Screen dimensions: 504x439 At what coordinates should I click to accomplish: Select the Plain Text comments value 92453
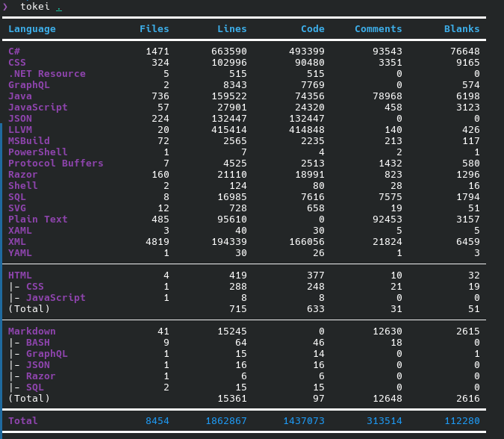(x=388, y=219)
